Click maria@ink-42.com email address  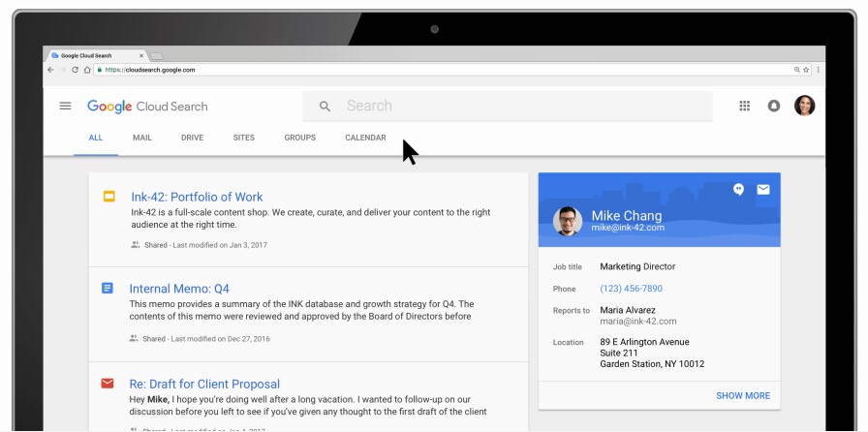point(638,322)
